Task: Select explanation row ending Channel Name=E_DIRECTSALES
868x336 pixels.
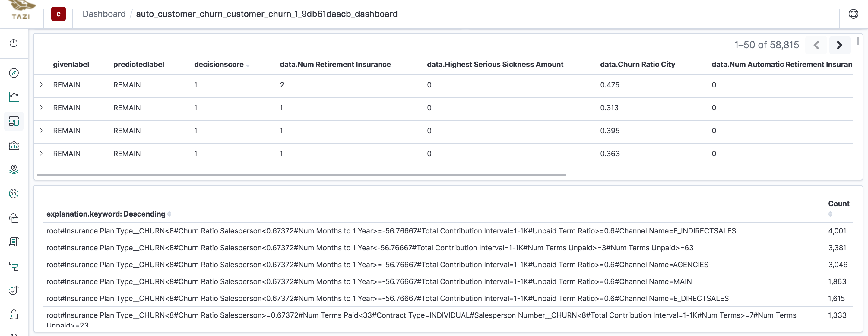Action: 448,298
